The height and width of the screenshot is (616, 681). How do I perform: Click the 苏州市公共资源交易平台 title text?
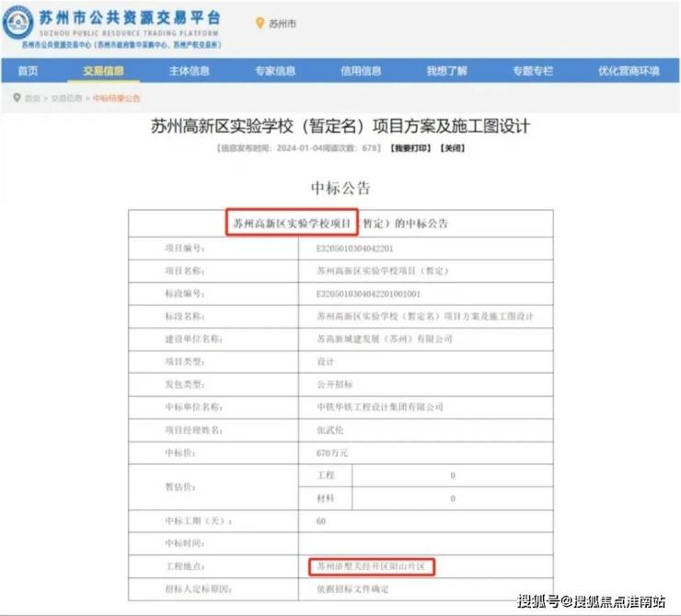pyautogui.click(x=131, y=17)
